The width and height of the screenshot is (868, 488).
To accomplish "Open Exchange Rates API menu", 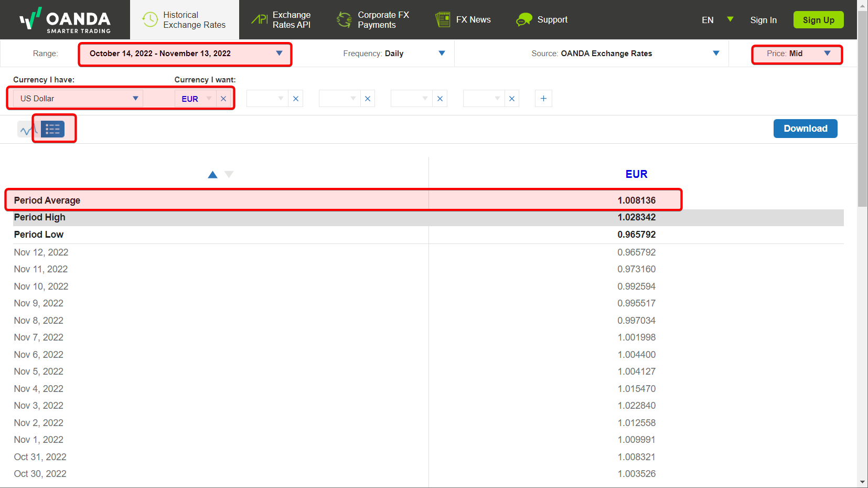I will (281, 20).
